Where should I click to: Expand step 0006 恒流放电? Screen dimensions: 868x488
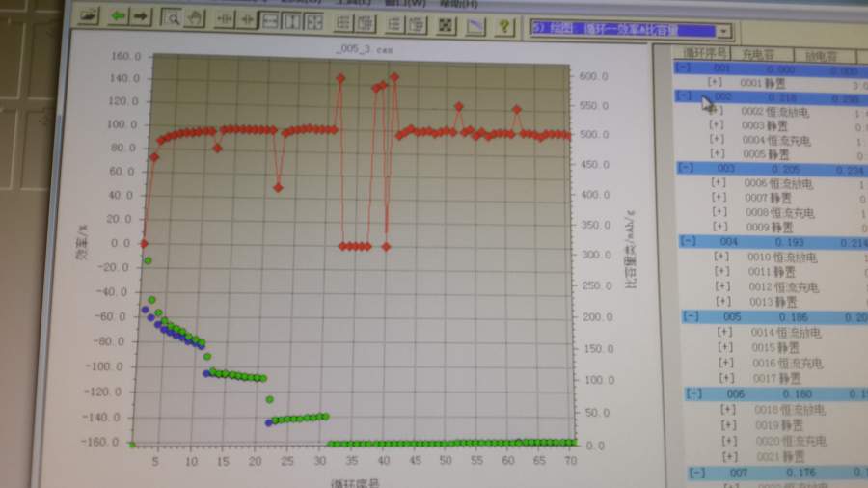pos(719,182)
